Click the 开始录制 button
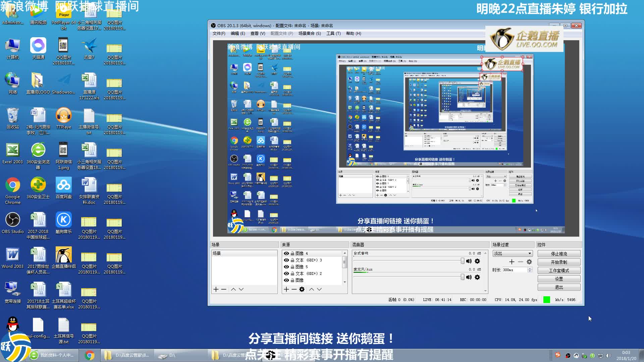Image resolution: width=644 pixels, height=362 pixels. click(559, 262)
